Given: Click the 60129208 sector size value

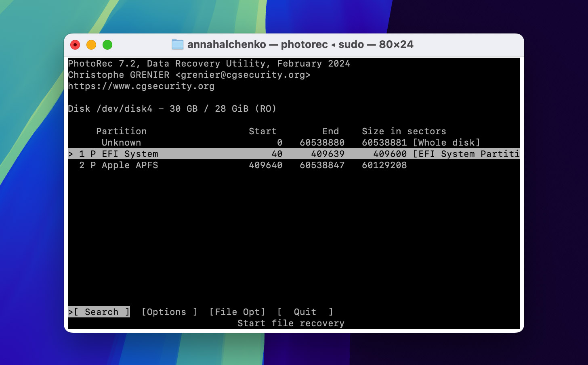Looking at the screenshot, I should [384, 165].
